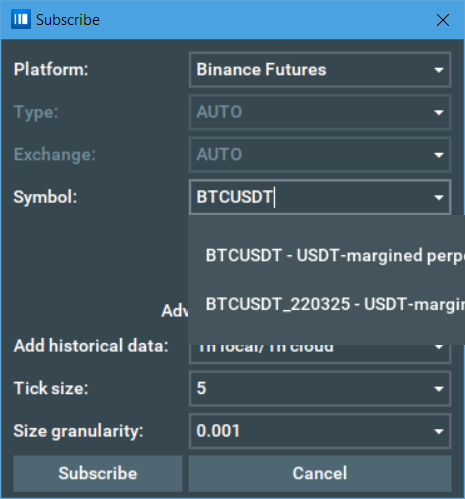The image size is (465, 499).
Task: Open the Tick size dropdown
Action: pos(320,388)
